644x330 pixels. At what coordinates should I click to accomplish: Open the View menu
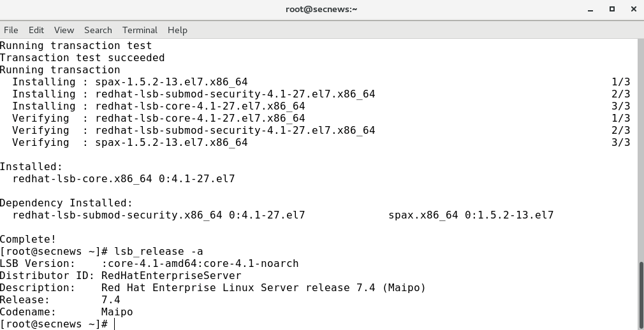[x=64, y=30]
